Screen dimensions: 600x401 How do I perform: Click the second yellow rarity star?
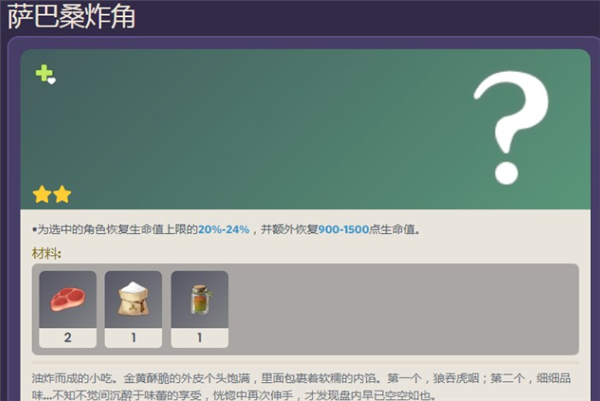click(x=61, y=194)
